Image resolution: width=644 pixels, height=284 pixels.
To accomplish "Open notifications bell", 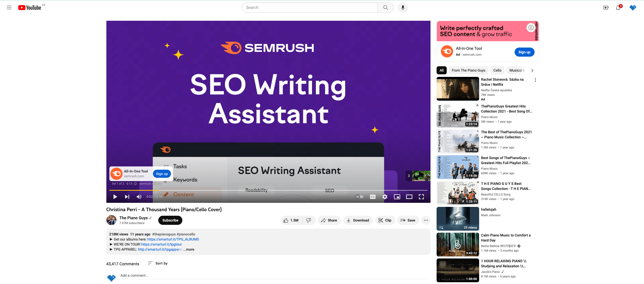I will click(618, 8).
